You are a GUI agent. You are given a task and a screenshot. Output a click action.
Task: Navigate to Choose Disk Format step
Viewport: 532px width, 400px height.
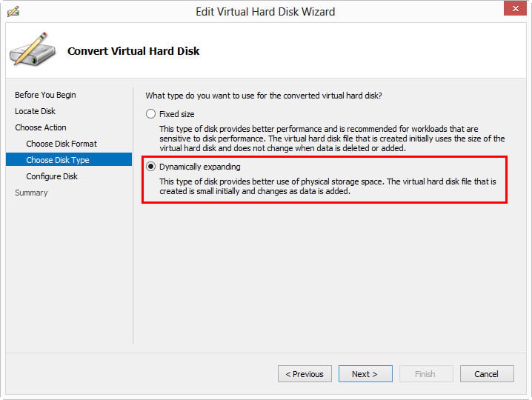pos(61,144)
